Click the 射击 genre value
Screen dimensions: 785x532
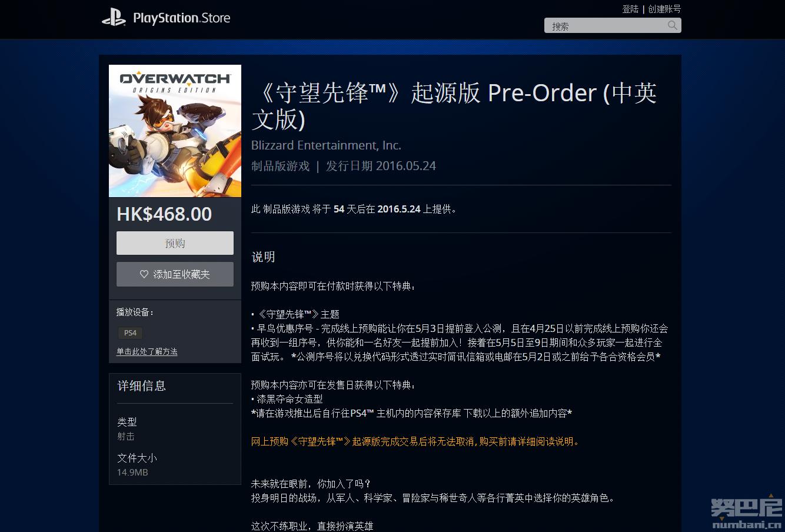tap(126, 436)
